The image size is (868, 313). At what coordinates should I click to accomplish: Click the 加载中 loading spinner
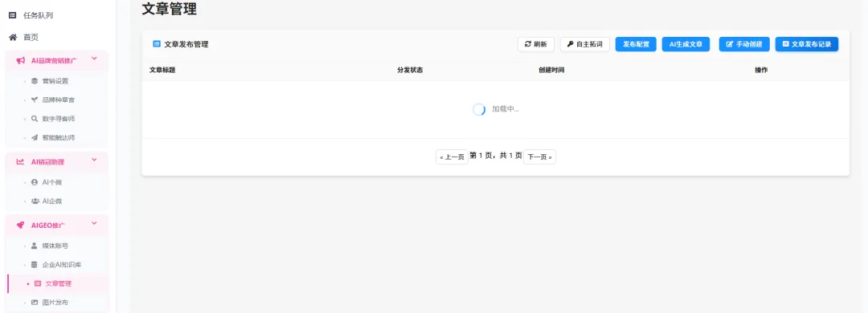[479, 109]
